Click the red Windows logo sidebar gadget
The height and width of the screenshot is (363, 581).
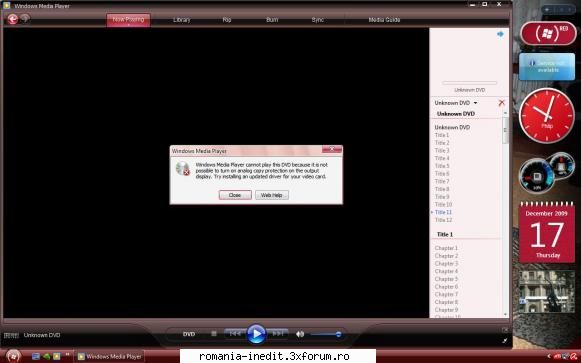tap(548, 33)
